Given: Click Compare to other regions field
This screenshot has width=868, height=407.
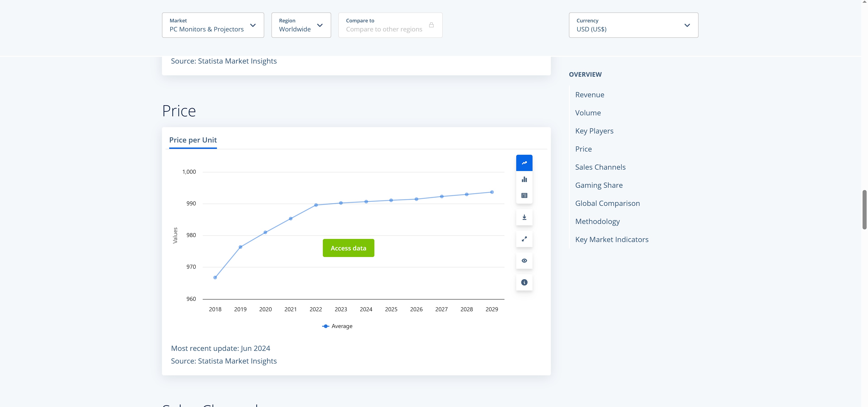Looking at the screenshot, I should point(384,29).
